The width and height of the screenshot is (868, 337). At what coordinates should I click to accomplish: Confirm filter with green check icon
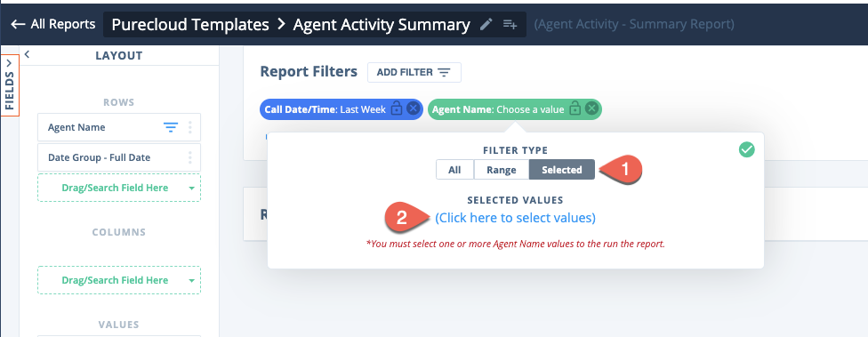tap(747, 149)
